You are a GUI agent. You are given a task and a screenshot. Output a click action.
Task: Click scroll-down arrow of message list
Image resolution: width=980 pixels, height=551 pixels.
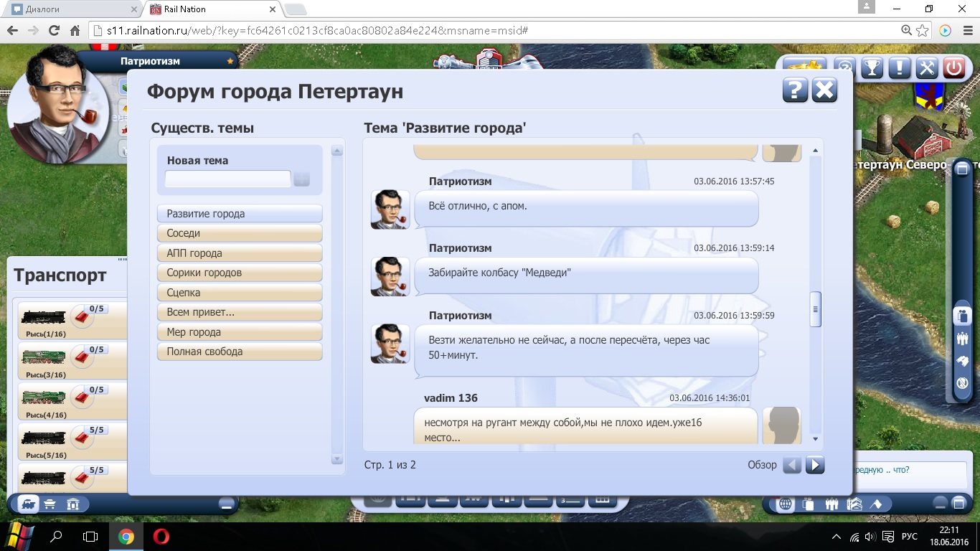click(x=816, y=438)
